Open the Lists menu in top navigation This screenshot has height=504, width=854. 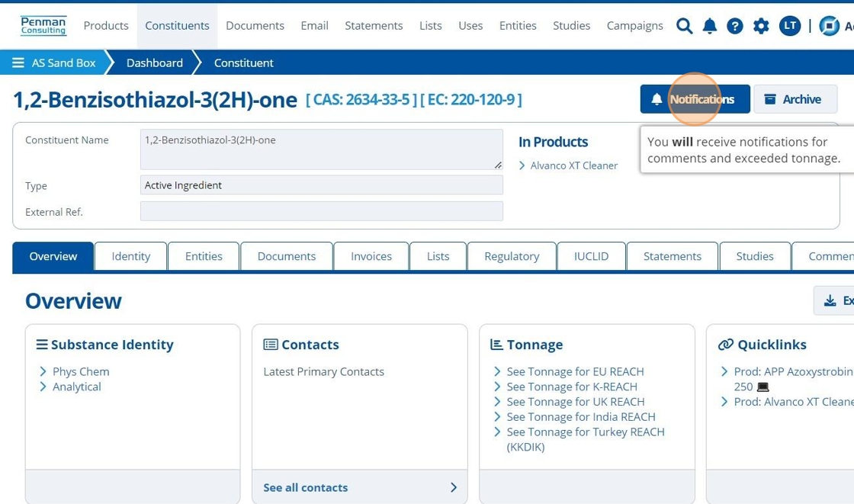(430, 26)
